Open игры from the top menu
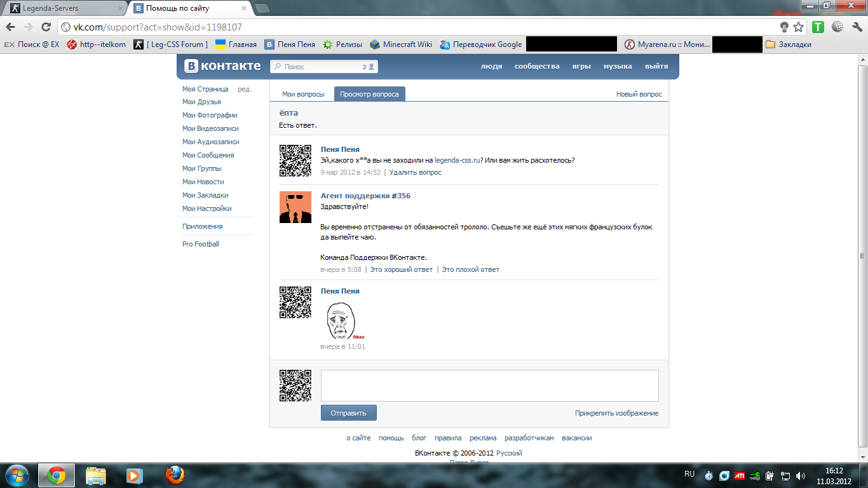The image size is (868, 488). point(581,66)
